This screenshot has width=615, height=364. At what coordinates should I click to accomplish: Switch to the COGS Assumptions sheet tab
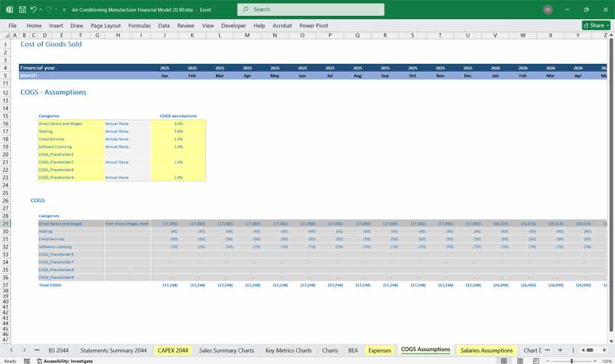(426, 350)
